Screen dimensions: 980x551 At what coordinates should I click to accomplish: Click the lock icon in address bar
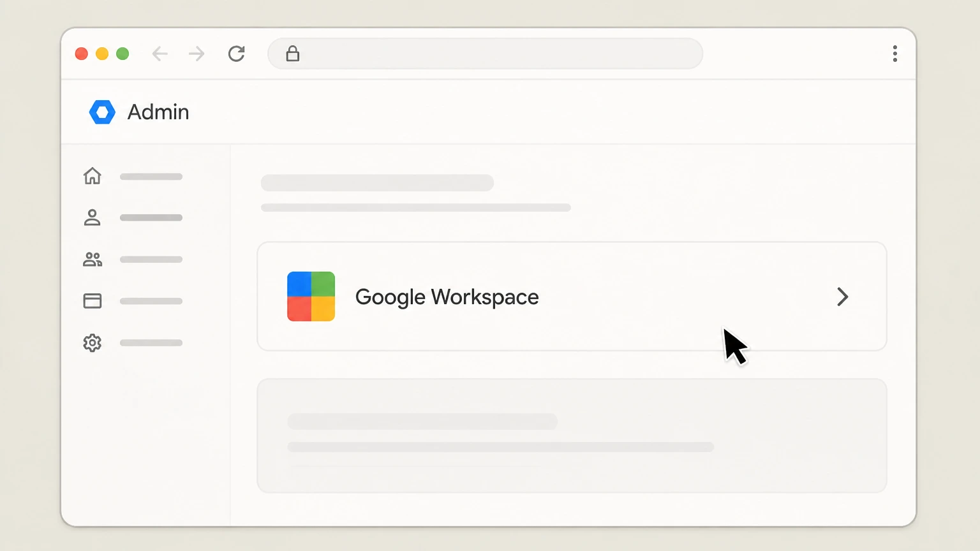click(293, 54)
